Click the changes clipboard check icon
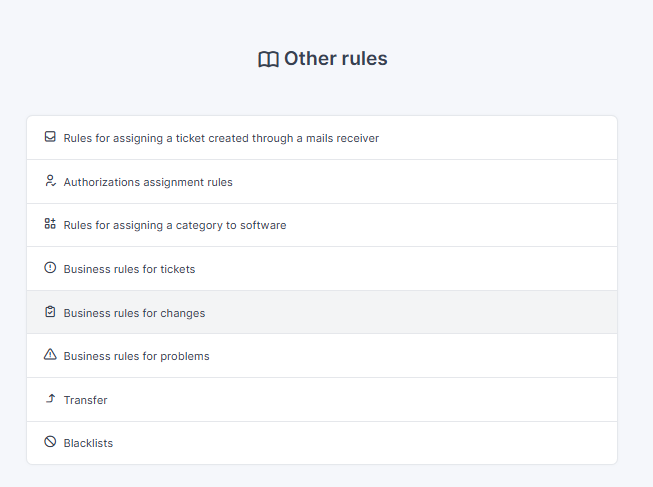Screen dimensions: 653x487 click(x=50, y=312)
